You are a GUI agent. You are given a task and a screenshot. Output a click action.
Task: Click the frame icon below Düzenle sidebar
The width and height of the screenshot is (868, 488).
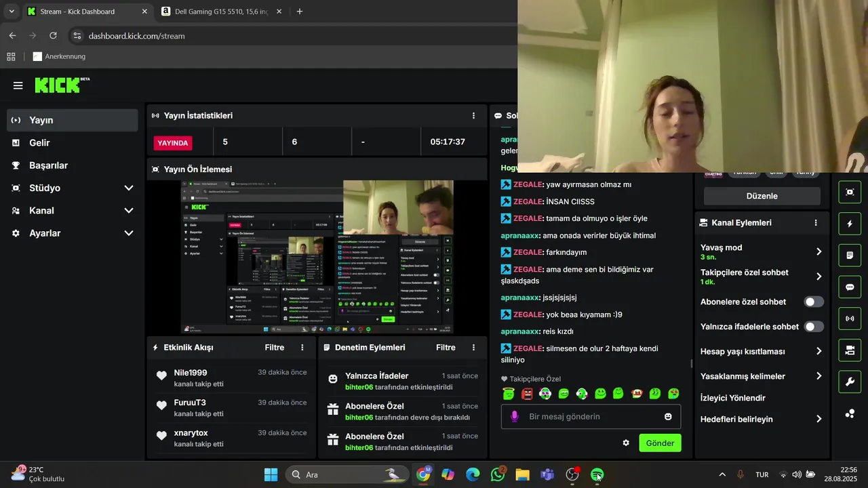tap(850, 192)
